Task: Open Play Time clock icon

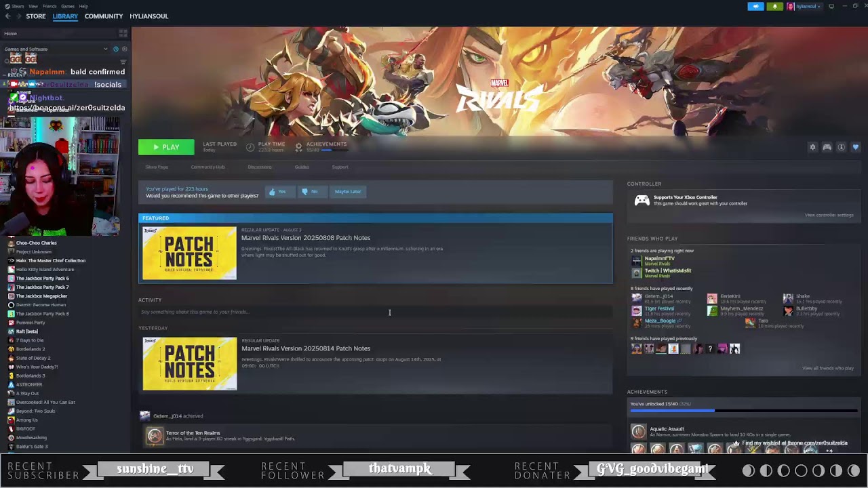Action: [250, 147]
